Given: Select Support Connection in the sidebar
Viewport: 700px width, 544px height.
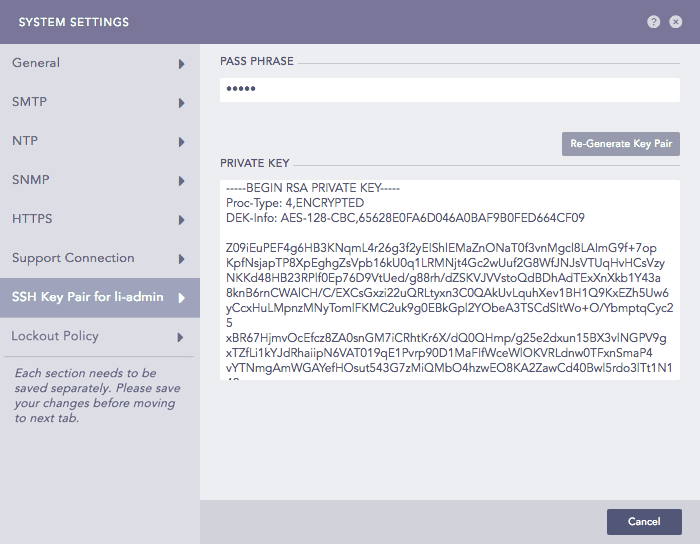Looking at the screenshot, I should [73, 258].
